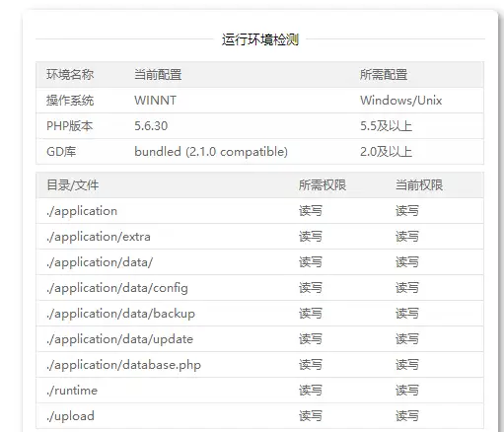Click the 当前权限 column header
Image resolution: width=504 pixels, height=432 pixels.
coord(419,185)
